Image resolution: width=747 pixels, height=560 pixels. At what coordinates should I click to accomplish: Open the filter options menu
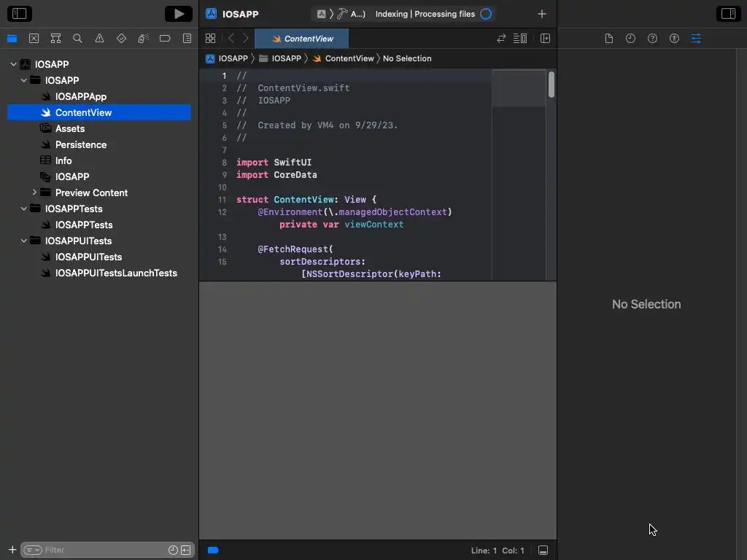pos(32,550)
